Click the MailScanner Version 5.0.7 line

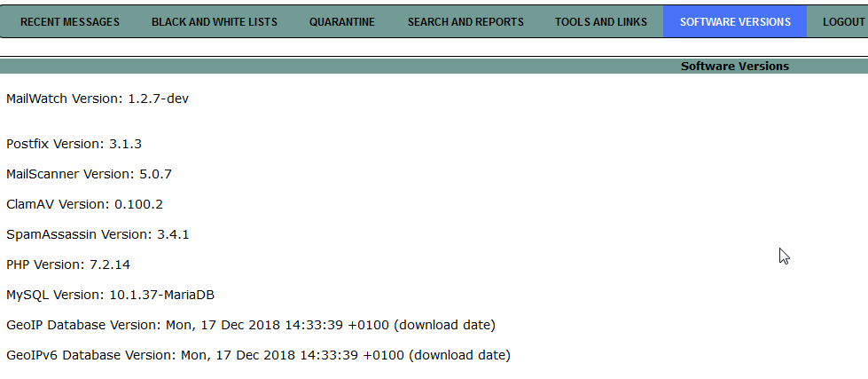pyautogui.click(x=90, y=174)
